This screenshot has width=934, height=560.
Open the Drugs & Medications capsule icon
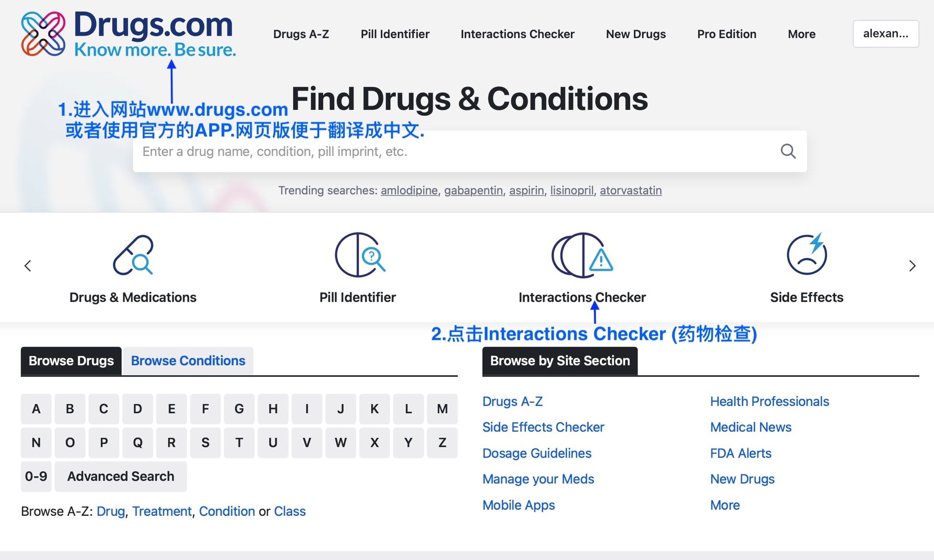tap(133, 255)
